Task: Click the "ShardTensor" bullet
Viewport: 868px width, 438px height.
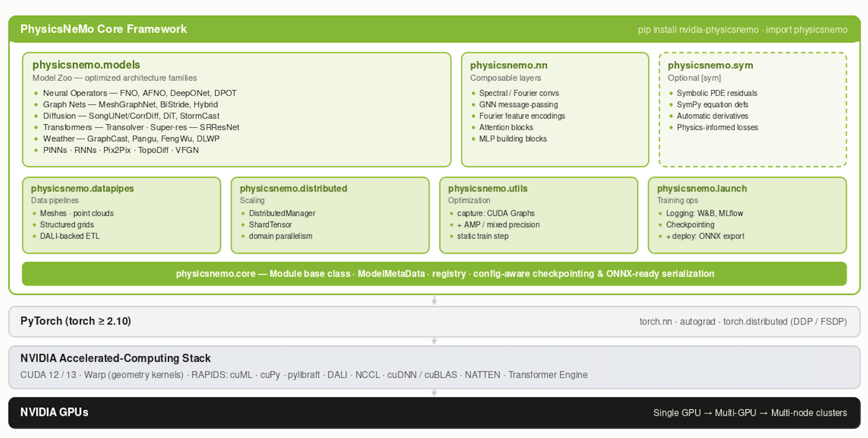Action: click(x=270, y=225)
